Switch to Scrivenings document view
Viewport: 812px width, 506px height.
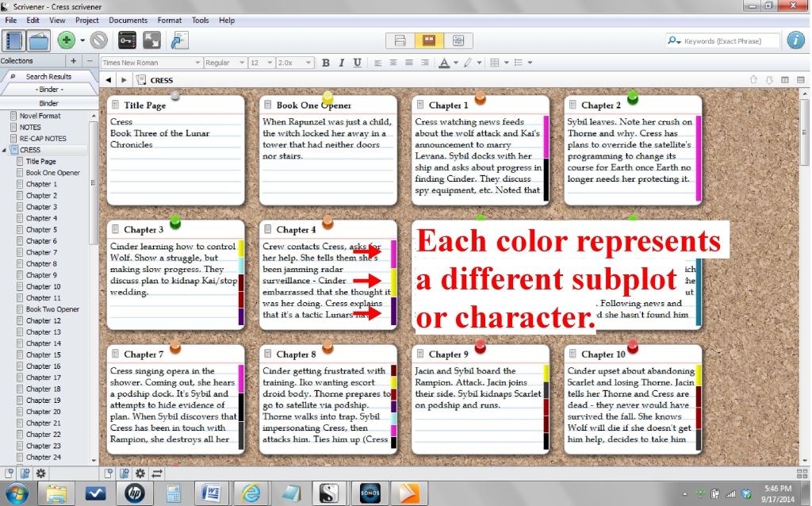click(400, 40)
